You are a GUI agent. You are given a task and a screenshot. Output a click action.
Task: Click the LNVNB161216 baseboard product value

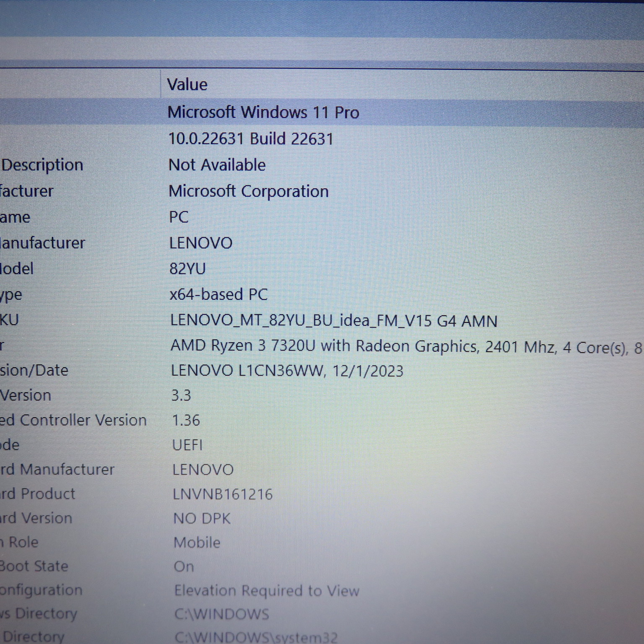click(223, 494)
